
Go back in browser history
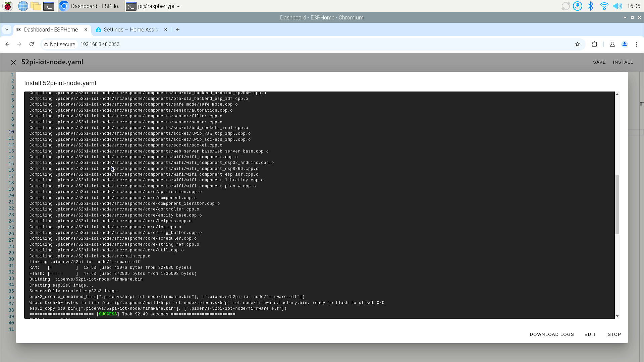click(x=7, y=44)
